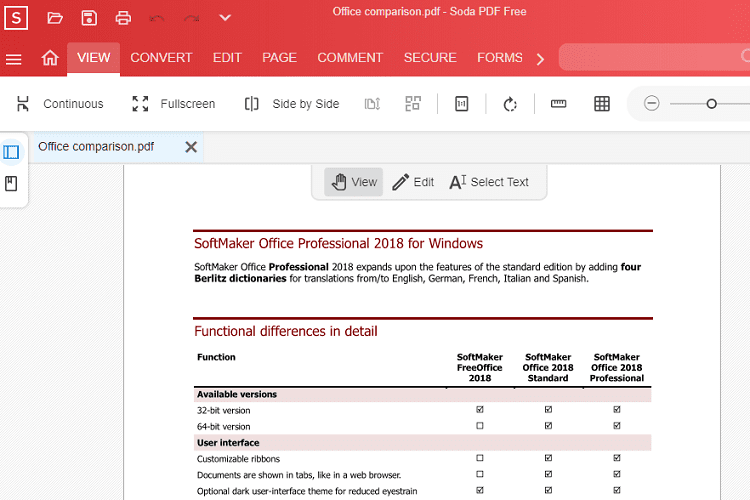Click the Professional checkbox for Documents in tabs
The image size is (750, 500).
coord(617,474)
